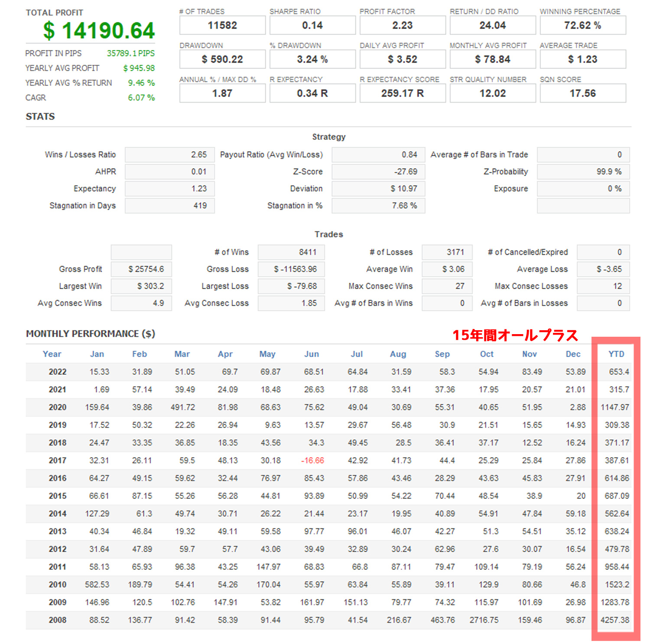Select the Sharpe Ratio value box
This screenshot has height=644, width=650.
(x=312, y=26)
